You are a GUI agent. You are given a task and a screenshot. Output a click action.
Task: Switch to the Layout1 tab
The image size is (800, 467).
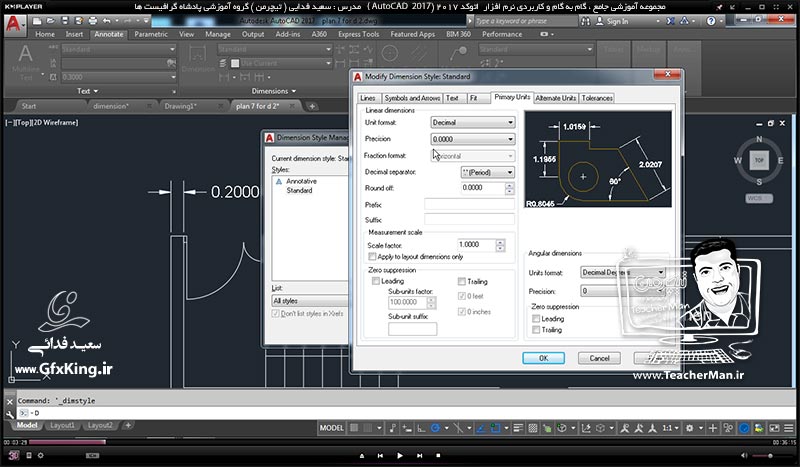(x=62, y=425)
